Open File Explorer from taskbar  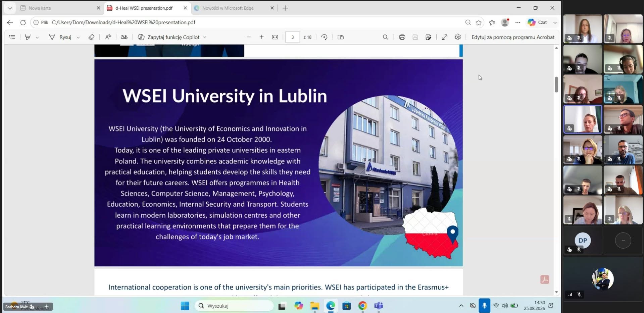[314, 306]
